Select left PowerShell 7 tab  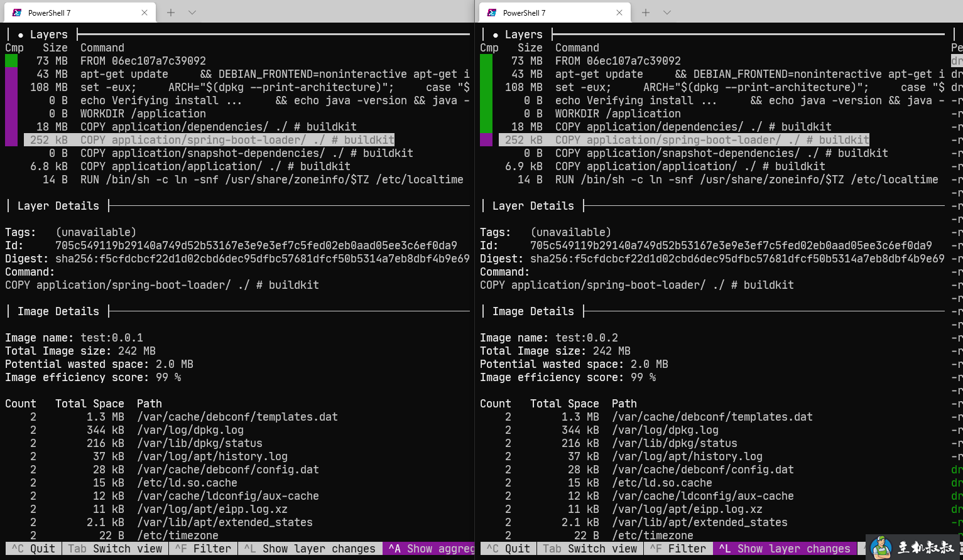[x=80, y=13]
